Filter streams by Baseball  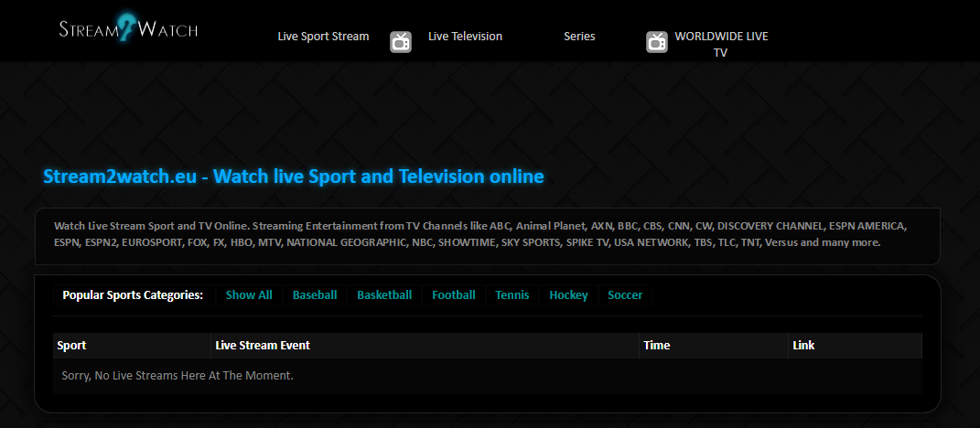(315, 295)
